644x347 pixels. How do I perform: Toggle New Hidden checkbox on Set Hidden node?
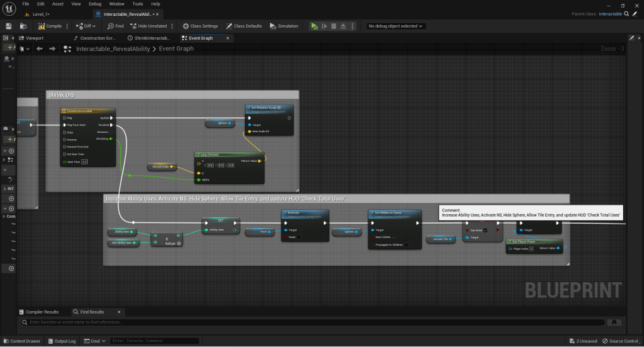click(394, 237)
